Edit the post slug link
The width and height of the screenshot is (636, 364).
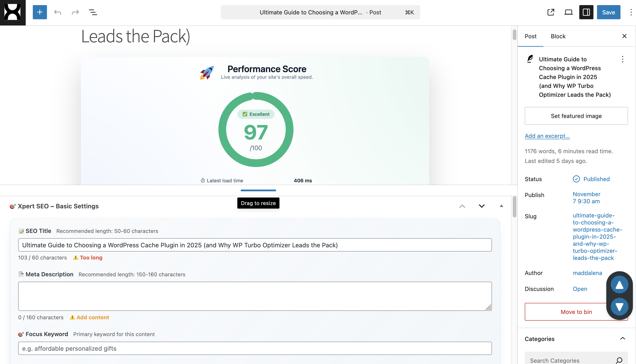coord(597,237)
